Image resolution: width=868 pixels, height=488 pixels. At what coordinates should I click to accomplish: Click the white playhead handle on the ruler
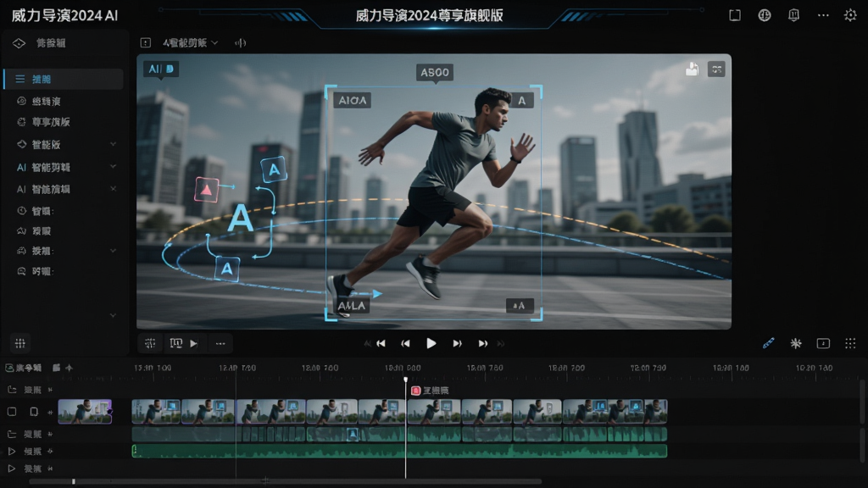405,380
